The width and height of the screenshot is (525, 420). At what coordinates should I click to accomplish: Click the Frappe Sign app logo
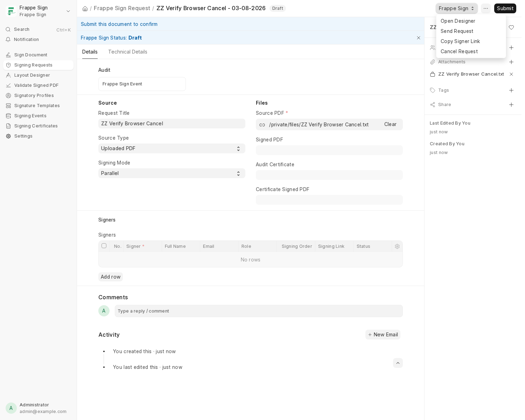[11, 11]
